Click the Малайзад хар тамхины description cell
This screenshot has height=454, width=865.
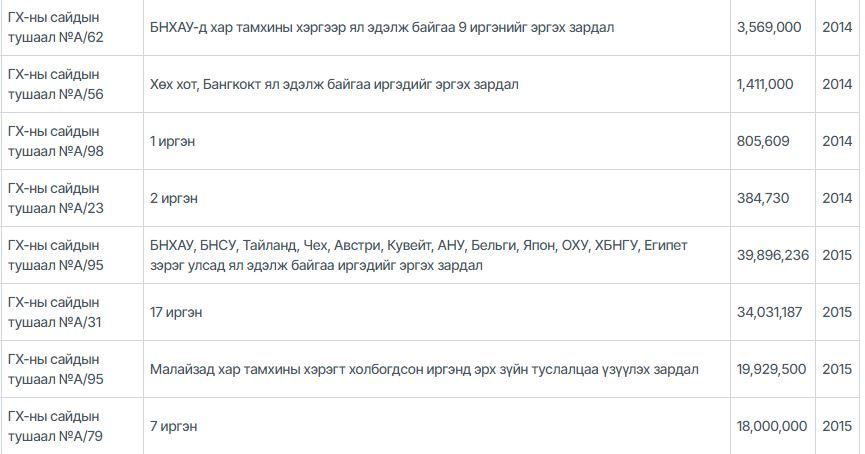[424, 370]
